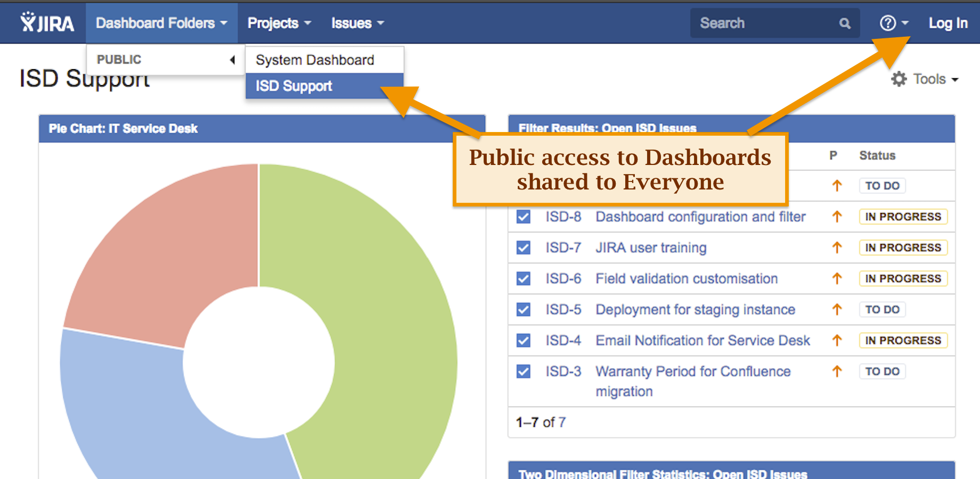
Task: Click the P priority column header
Action: coord(834,155)
